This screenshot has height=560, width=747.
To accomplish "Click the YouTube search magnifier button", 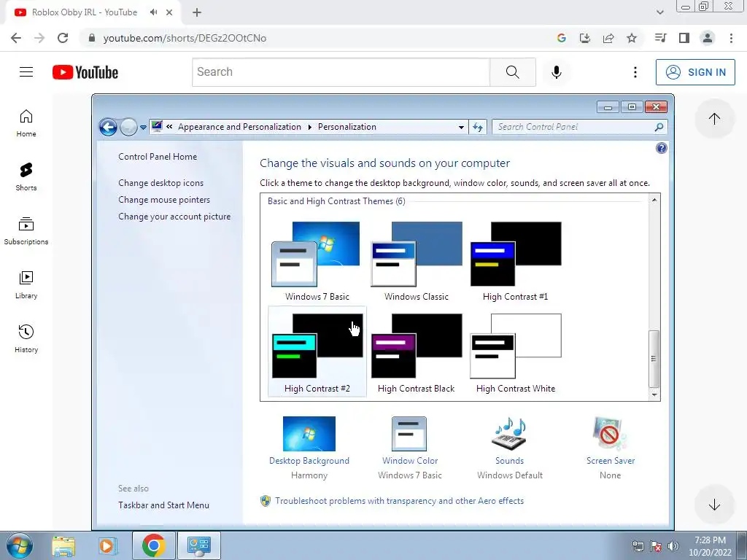I will [513, 72].
